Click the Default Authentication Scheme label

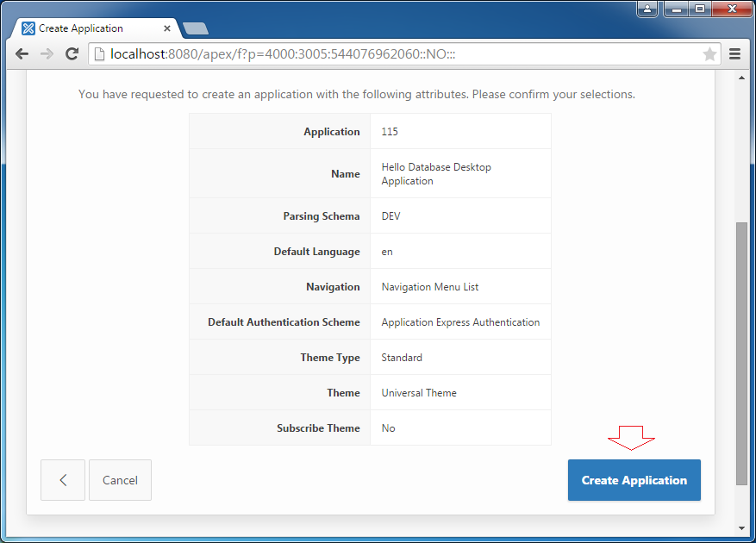tap(284, 322)
